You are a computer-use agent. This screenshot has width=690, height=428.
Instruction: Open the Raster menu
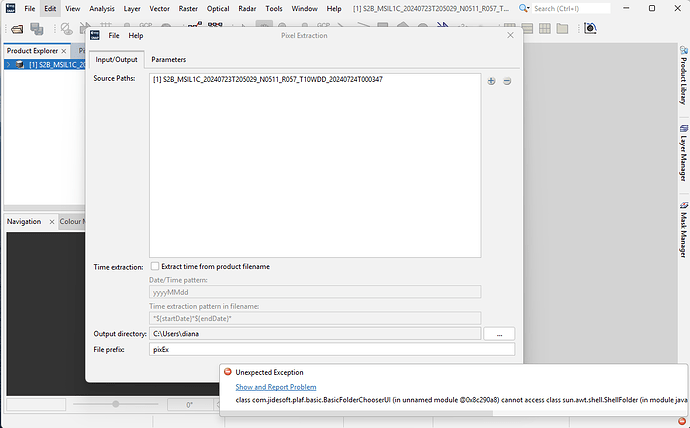click(x=190, y=8)
